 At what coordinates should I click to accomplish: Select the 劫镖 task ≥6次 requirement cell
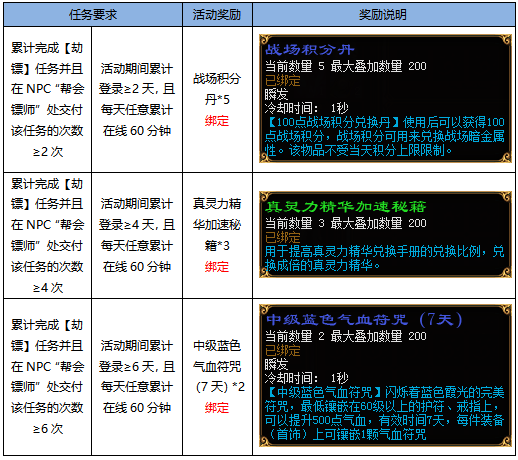(47, 377)
